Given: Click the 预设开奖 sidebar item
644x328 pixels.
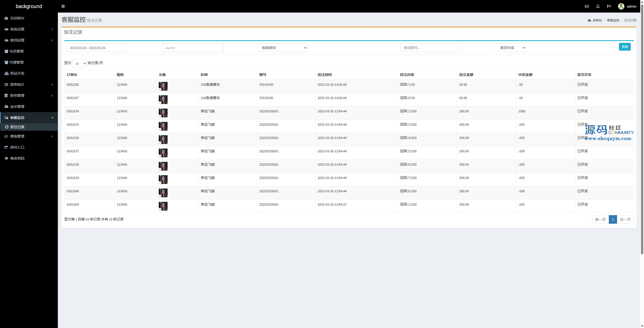Looking at the screenshot, I should (17, 73).
